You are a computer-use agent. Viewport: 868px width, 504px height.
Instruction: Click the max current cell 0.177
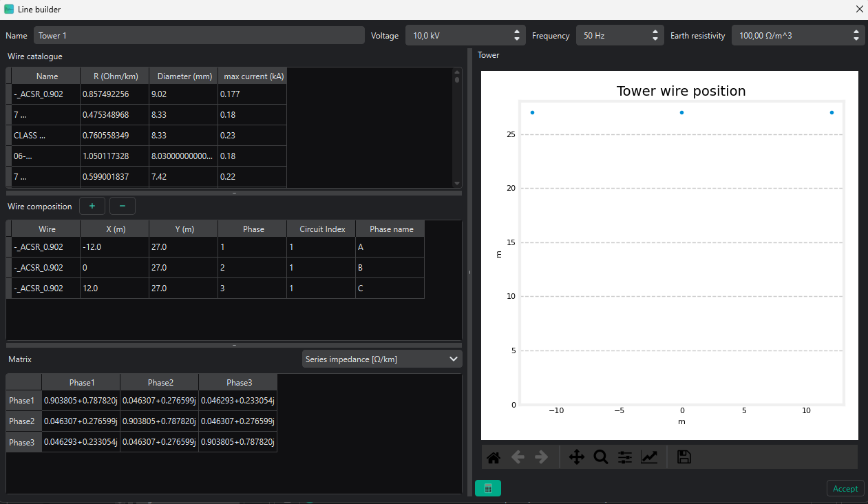pyautogui.click(x=253, y=94)
